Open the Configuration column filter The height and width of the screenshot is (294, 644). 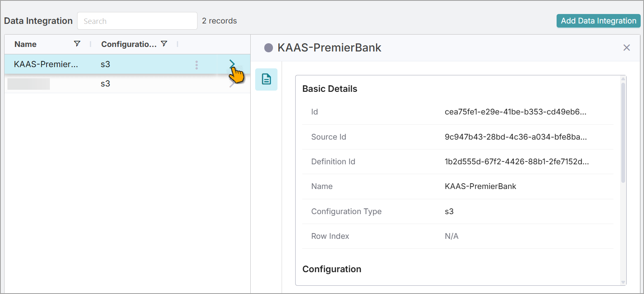(164, 44)
